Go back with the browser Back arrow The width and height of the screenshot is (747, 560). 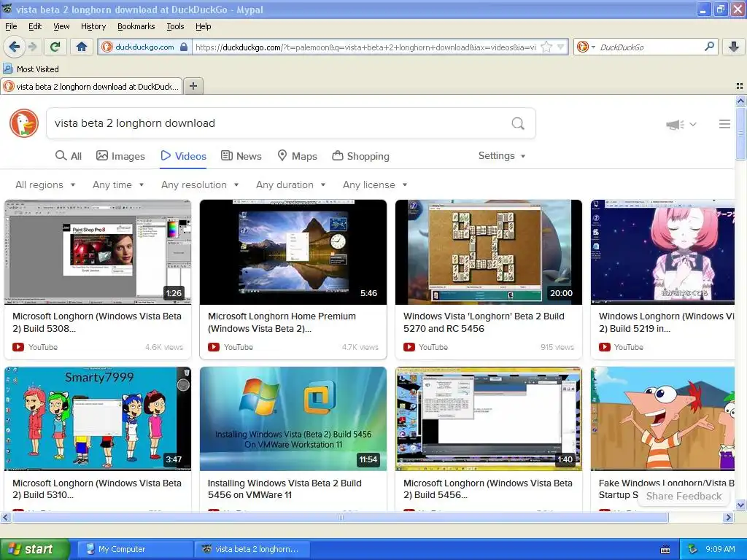point(14,47)
